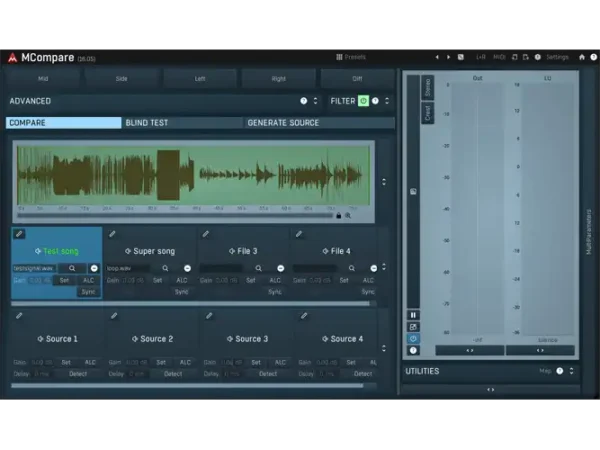
Task: Enable the Left monitoring button
Action: pyautogui.click(x=200, y=78)
